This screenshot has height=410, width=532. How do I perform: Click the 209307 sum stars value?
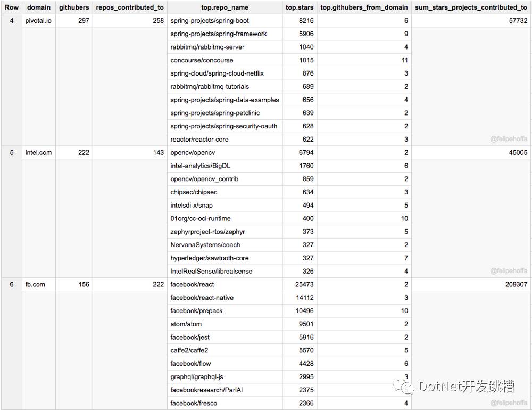[516, 284]
